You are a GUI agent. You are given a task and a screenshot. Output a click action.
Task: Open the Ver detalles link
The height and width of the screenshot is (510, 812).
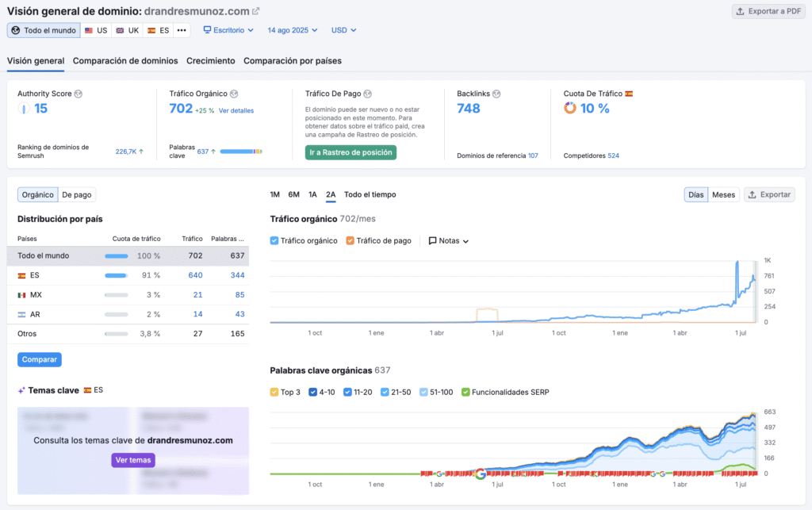pos(236,110)
